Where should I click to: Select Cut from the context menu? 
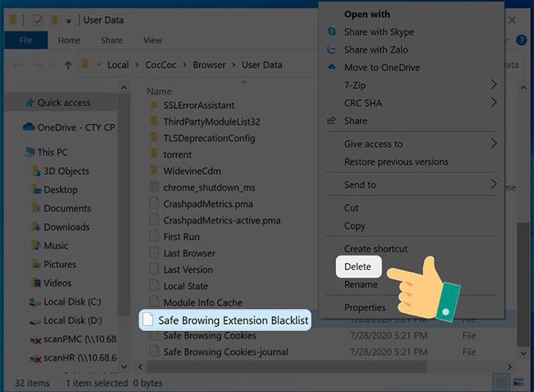351,208
